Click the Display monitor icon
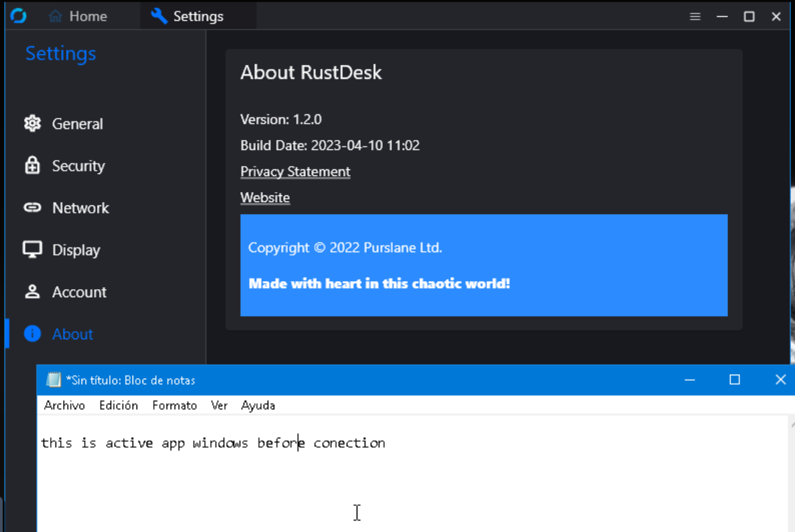 click(31, 250)
